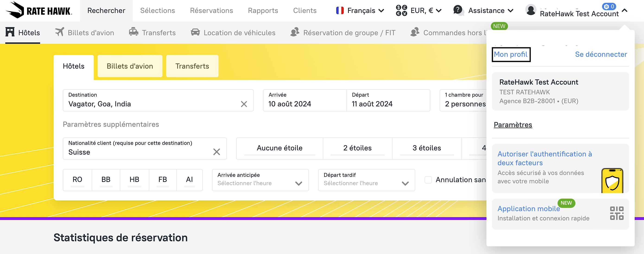Toggle the 3 étoiles star filter
This screenshot has height=254, width=644.
(x=426, y=148)
